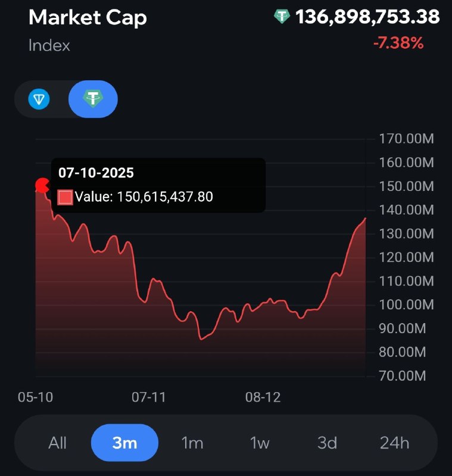Click the 170.00M y-axis label
The width and height of the screenshot is (452, 476).
click(x=406, y=139)
